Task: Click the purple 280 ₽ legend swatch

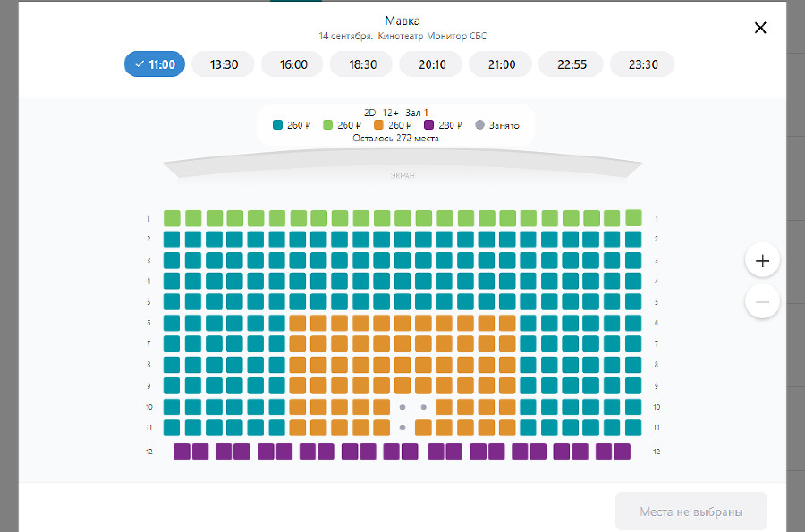Action: (429, 125)
